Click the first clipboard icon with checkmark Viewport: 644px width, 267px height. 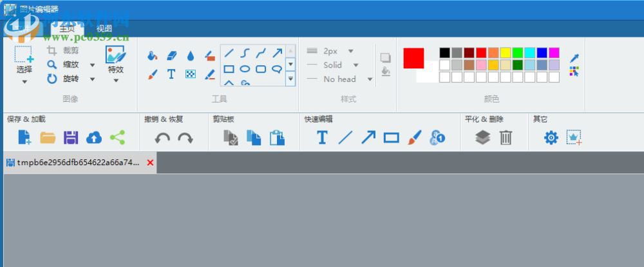(x=231, y=137)
